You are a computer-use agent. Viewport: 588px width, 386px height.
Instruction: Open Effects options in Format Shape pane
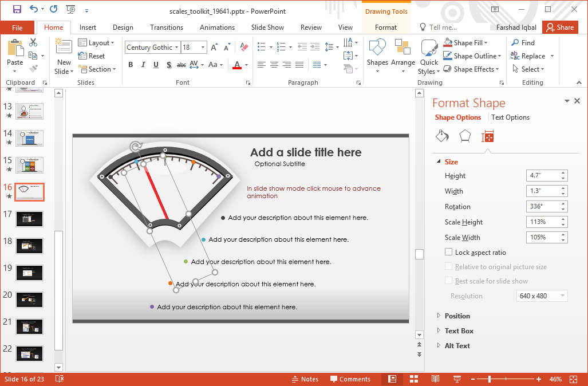point(464,136)
